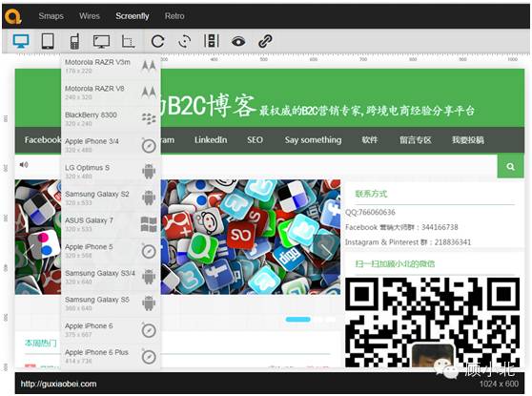Click the active blue carousel slide indicator
This screenshot has width=532, height=396.
coord(297,320)
